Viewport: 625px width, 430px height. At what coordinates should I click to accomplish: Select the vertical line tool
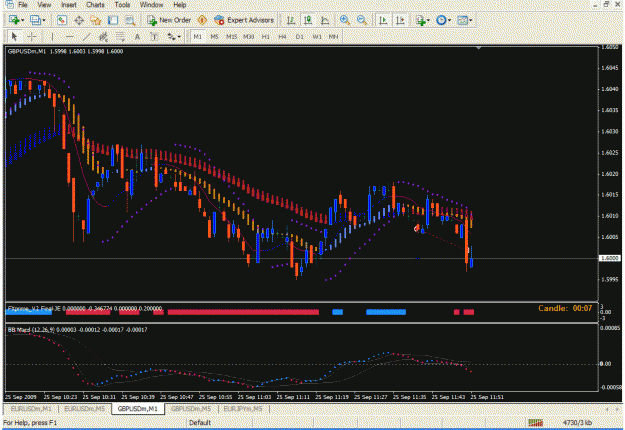click(52, 37)
